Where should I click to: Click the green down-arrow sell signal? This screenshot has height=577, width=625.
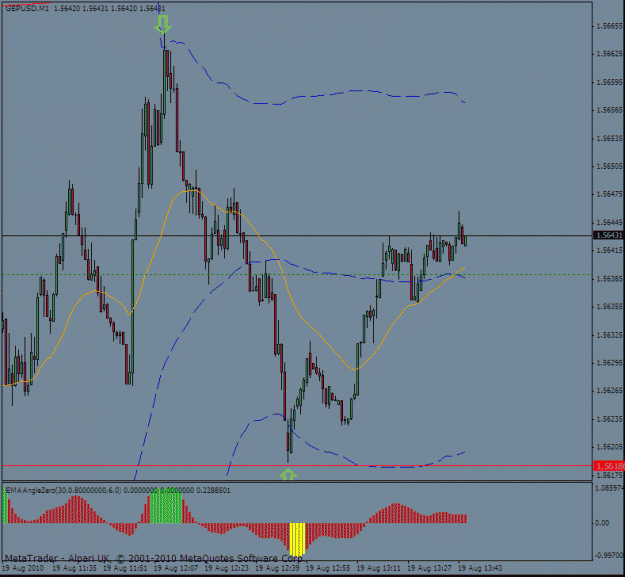[163, 24]
